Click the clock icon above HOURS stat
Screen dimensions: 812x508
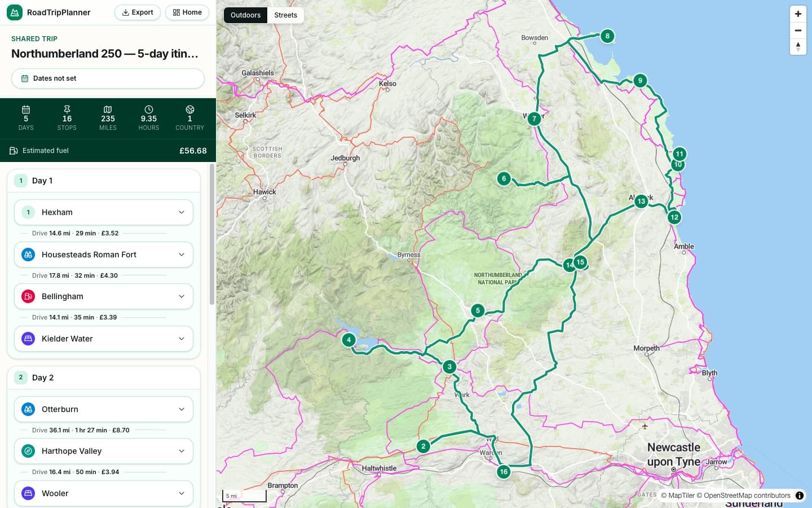tap(149, 110)
